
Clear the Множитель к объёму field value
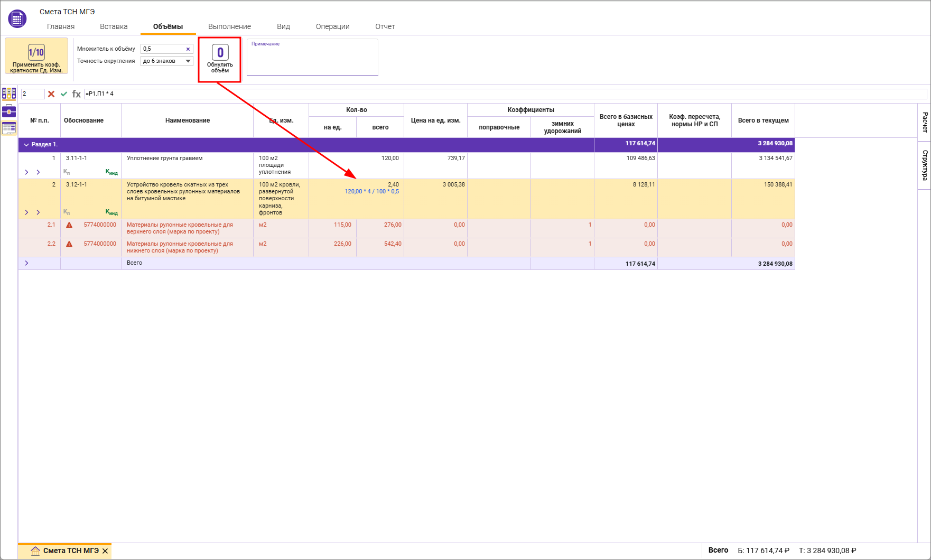(188, 49)
